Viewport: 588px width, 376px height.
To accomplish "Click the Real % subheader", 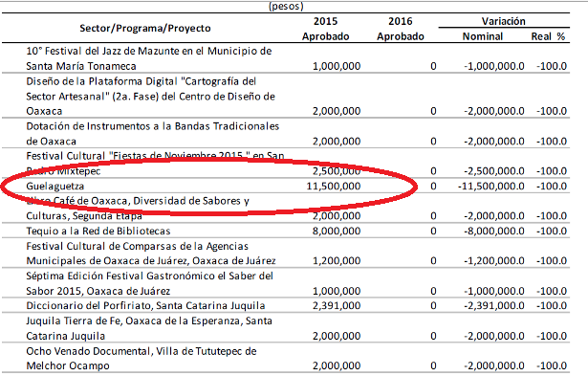I will [x=548, y=36].
